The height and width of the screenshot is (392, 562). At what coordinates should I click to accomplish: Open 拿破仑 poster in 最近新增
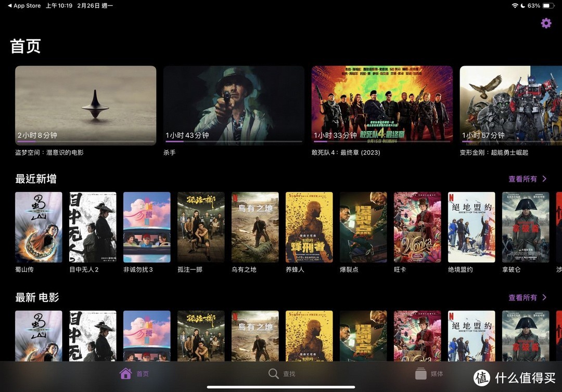526,227
